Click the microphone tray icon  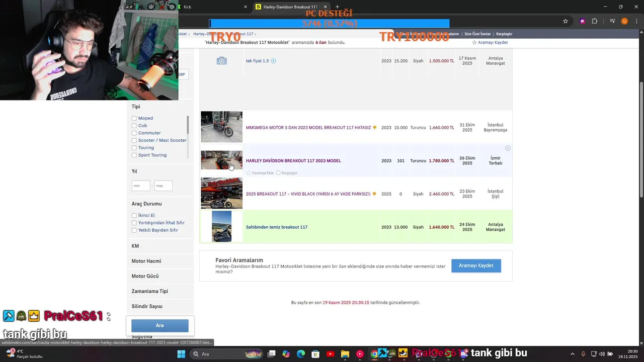583,354
